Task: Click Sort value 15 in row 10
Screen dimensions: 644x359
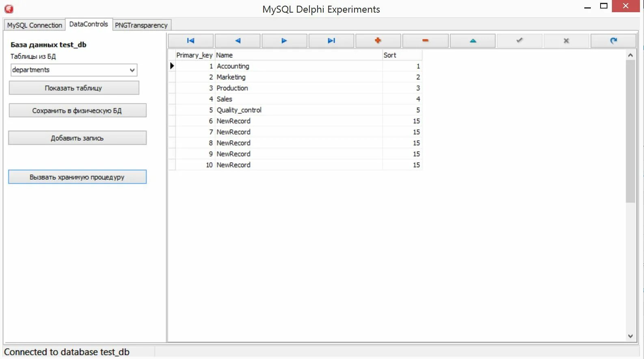Action: [402, 165]
